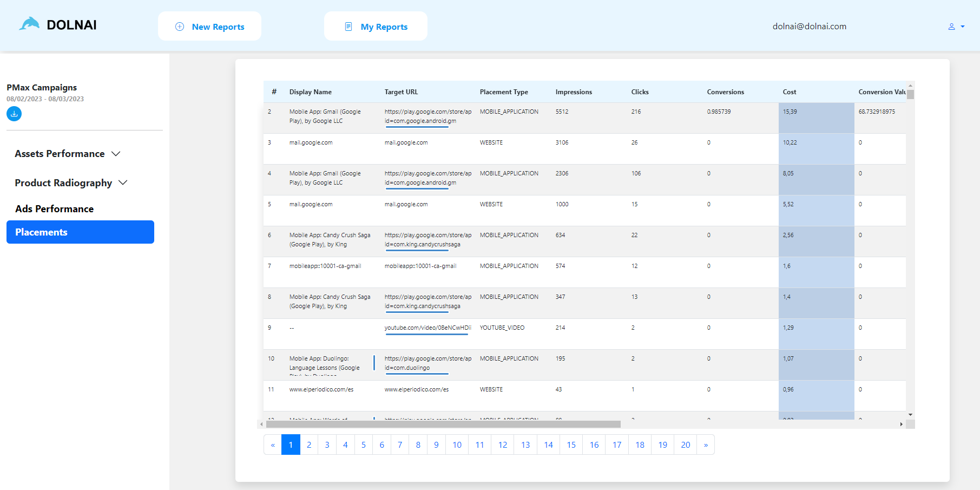Select page 1 in pagination
The height and width of the screenshot is (490, 980).
[x=291, y=445]
